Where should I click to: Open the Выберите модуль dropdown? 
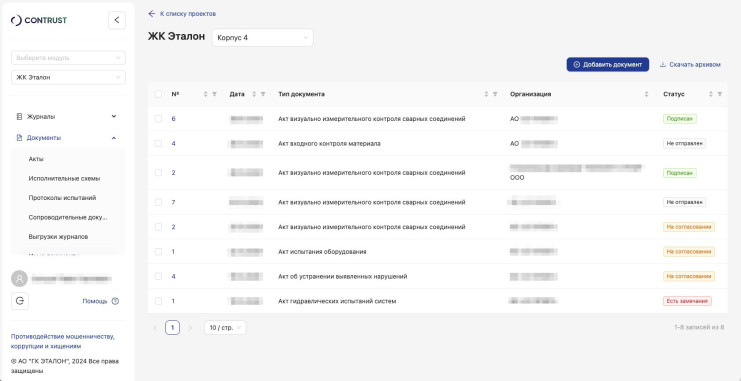coord(69,58)
